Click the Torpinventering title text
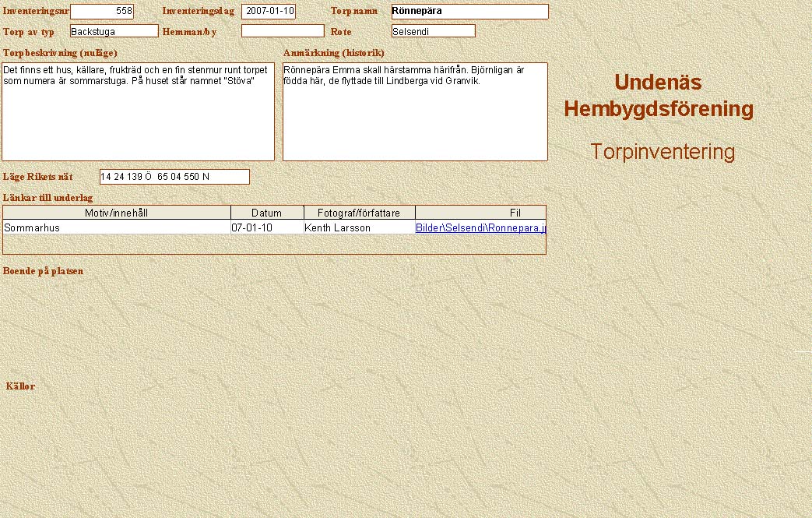The image size is (812, 518). (663, 152)
